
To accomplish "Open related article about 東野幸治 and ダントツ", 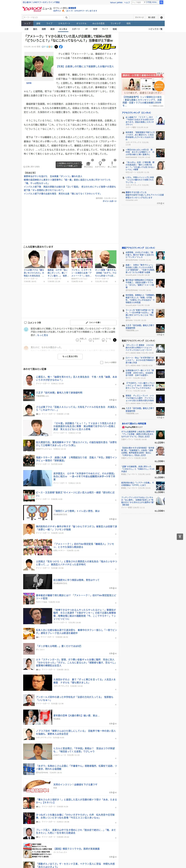I will 53,176.
